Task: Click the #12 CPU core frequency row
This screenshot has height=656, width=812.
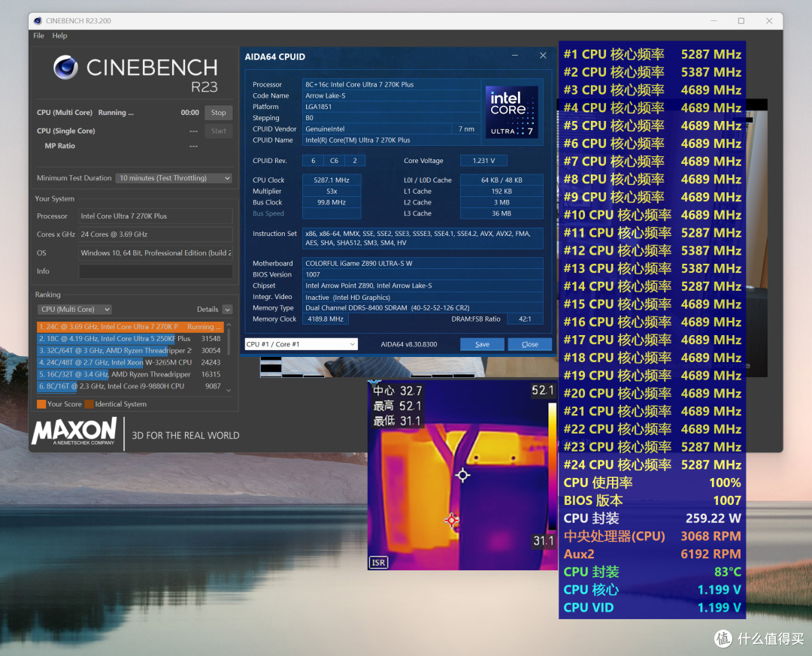Action: 652,250
